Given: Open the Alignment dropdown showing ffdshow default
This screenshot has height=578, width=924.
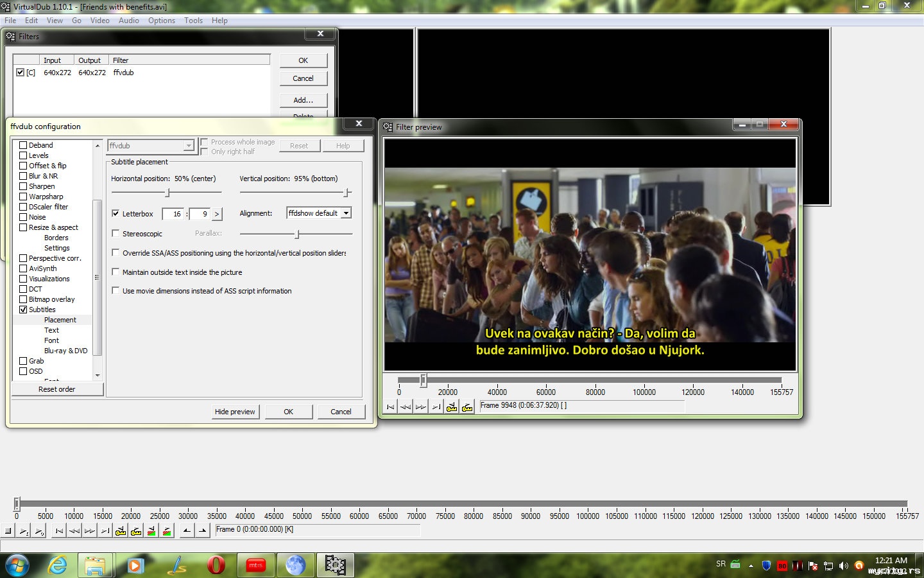Looking at the screenshot, I should pos(346,213).
